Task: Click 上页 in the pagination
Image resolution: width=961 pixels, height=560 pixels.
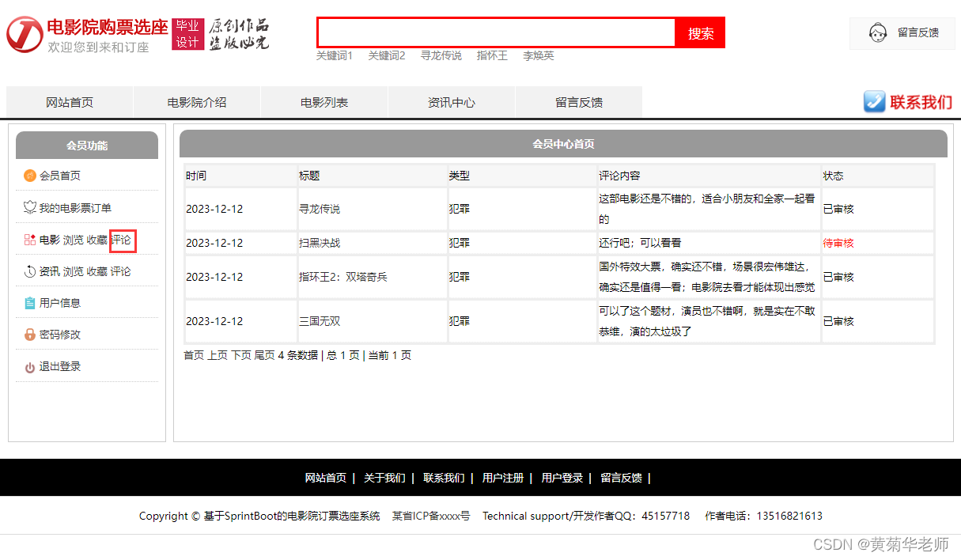Action: point(218,355)
